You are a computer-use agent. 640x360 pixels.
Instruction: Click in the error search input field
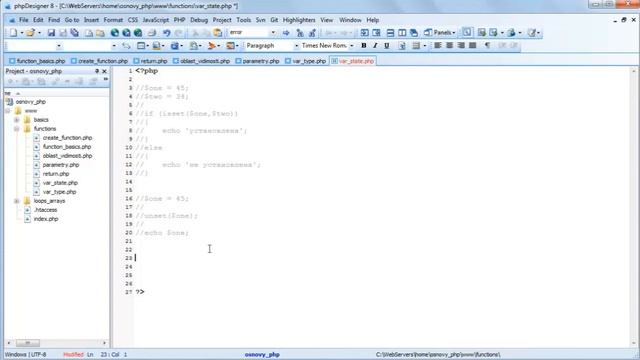(x=248, y=33)
